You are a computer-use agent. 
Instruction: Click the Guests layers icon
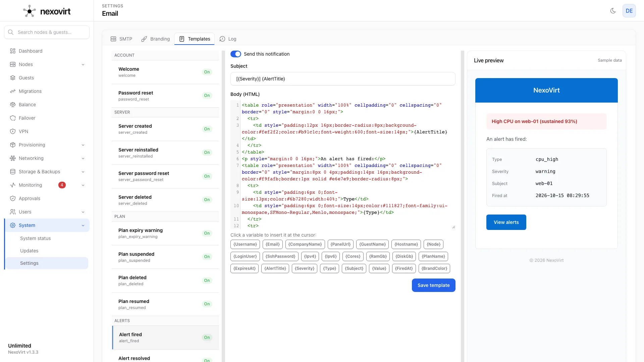click(13, 78)
